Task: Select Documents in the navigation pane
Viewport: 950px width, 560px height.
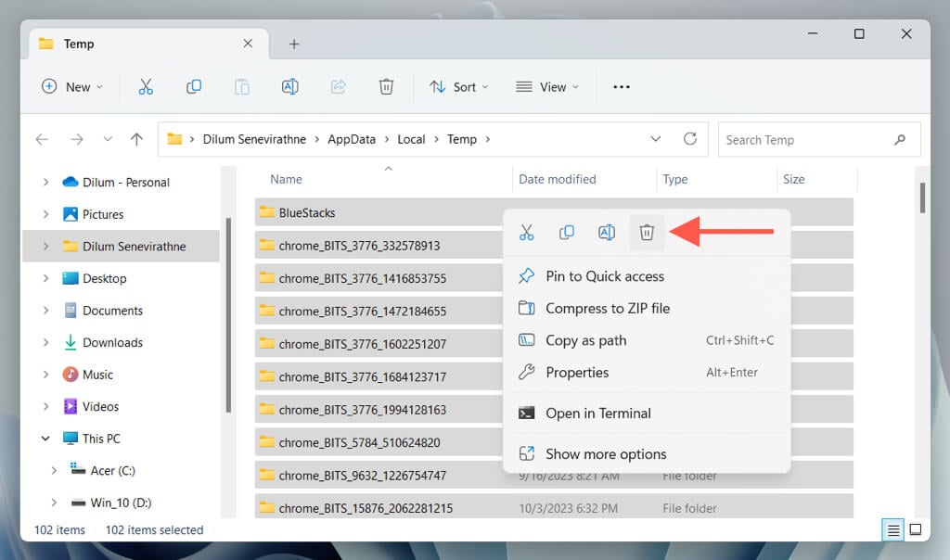Action: (112, 311)
